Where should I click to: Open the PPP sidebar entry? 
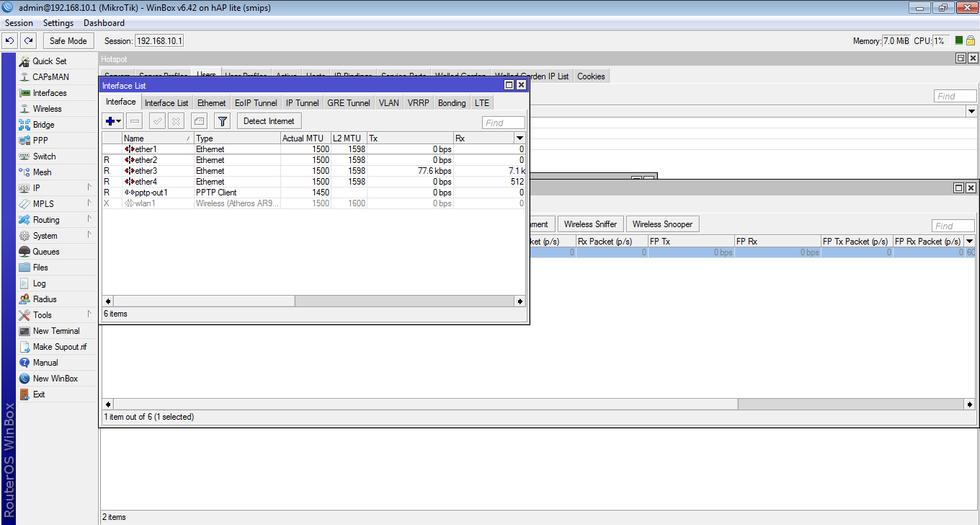40,141
